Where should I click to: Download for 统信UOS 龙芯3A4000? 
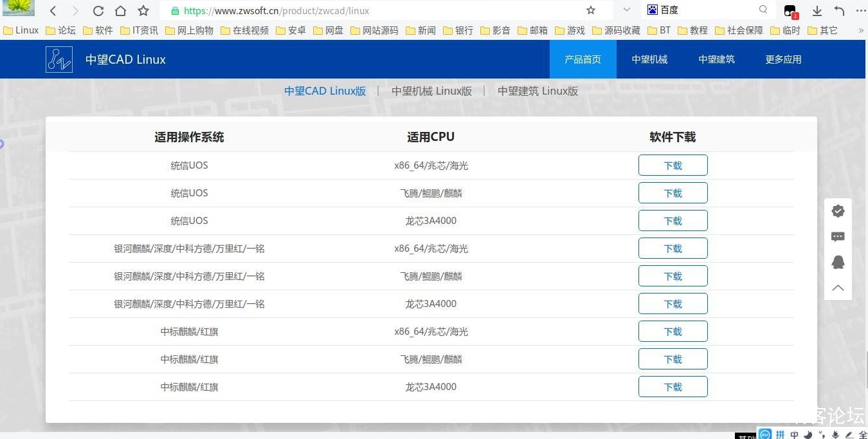(673, 221)
